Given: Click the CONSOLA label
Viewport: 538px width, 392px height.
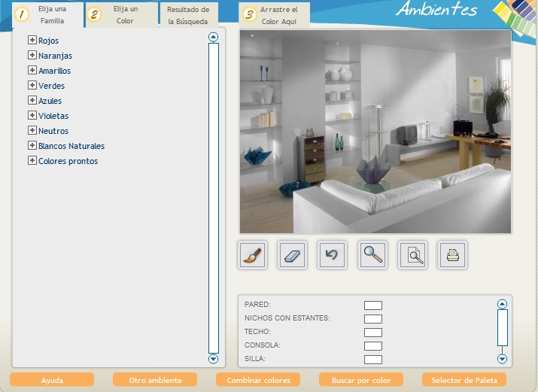Looking at the screenshot, I should tap(263, 345).
